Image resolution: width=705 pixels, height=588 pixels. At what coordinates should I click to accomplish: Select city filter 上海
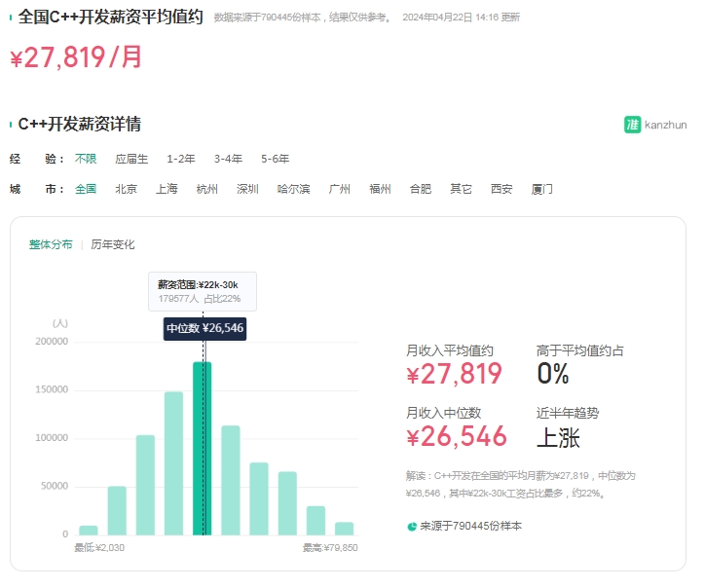167,189
